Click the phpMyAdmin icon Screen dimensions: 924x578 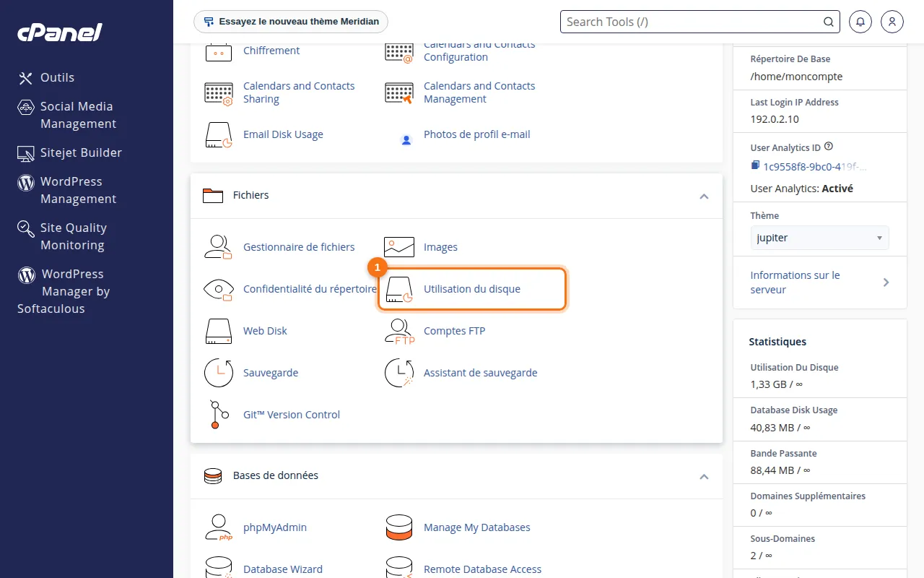(x=218, y=527)
